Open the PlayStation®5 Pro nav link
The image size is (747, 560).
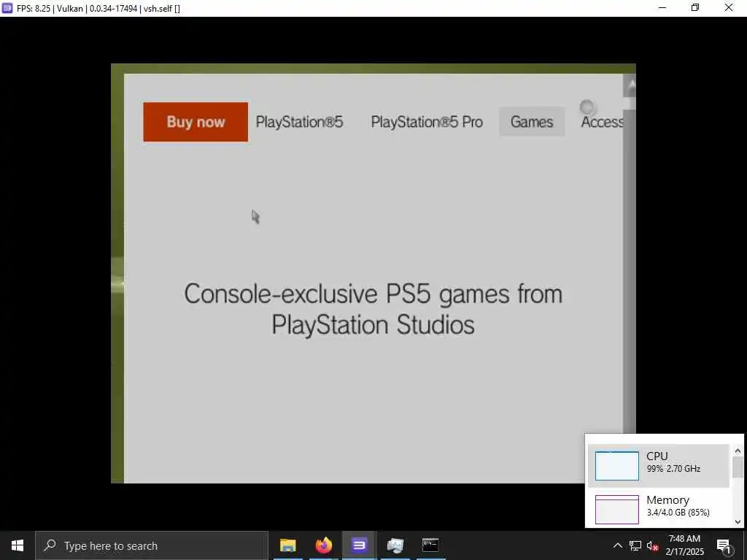[x=427, y=122]
